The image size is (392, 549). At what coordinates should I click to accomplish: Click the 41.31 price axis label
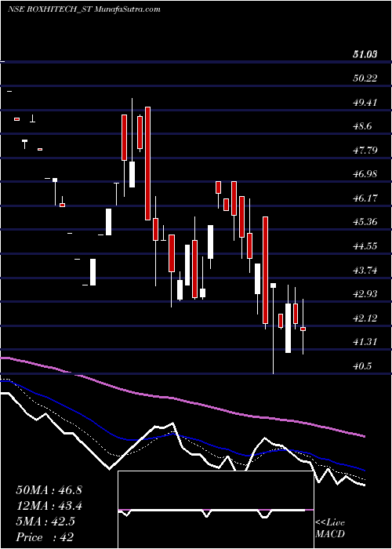365,342
